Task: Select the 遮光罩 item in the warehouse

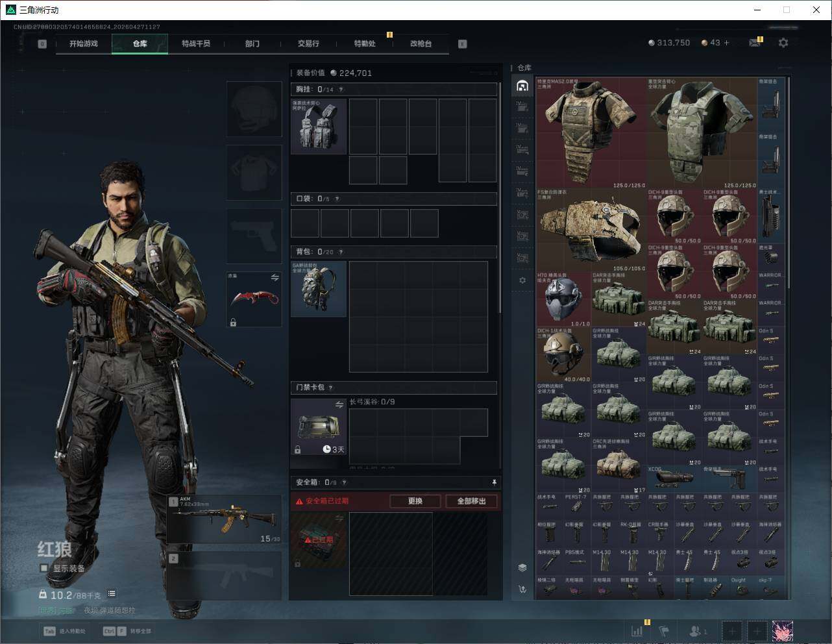Action: [770, 257]
